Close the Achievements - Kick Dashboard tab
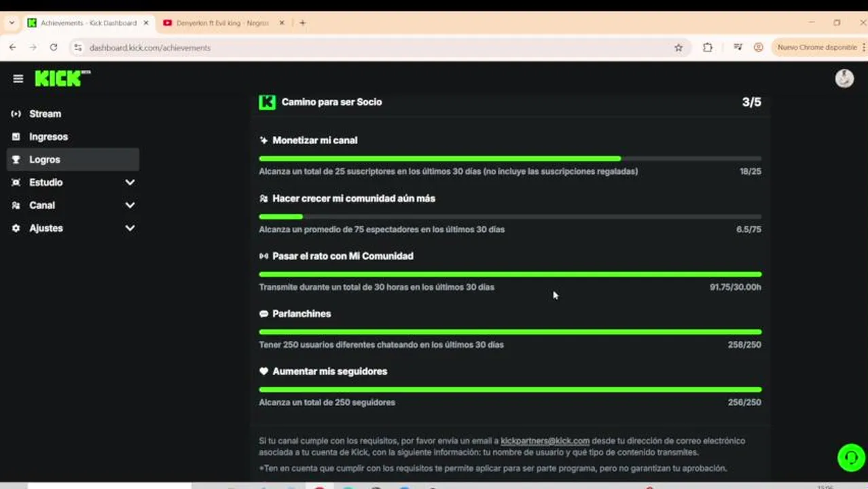868x489 pixels. coord(145,22)
